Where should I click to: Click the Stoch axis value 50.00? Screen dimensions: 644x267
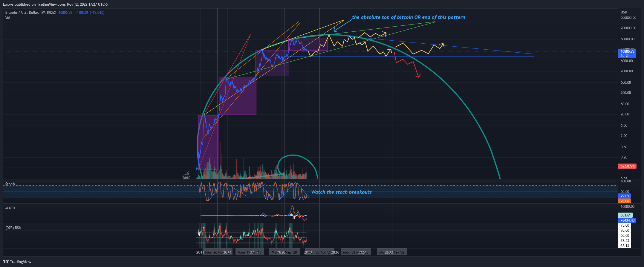tap(625, 192)
